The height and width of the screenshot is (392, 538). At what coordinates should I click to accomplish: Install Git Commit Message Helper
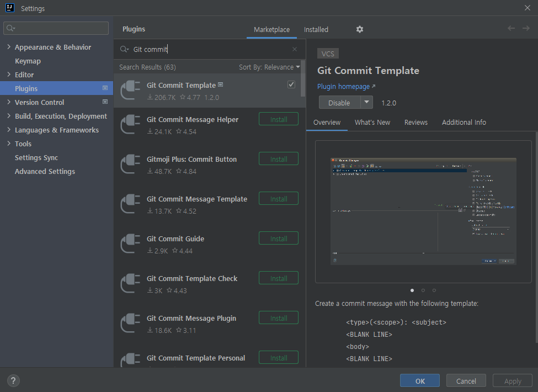pos(279,119)
